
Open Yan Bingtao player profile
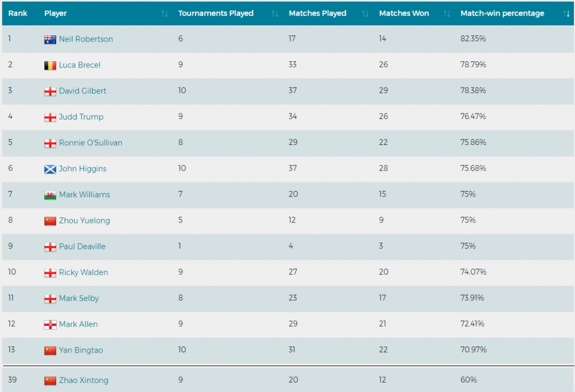81,350
